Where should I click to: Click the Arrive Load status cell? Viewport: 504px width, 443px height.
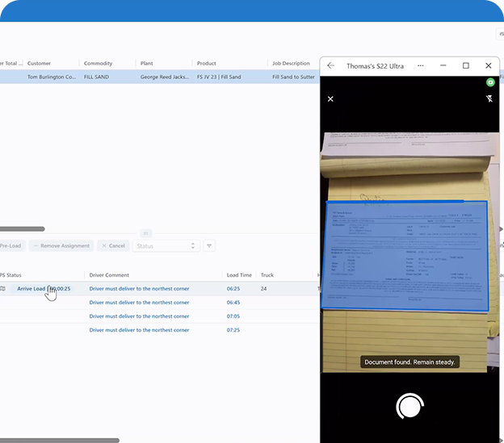(44, 289)
